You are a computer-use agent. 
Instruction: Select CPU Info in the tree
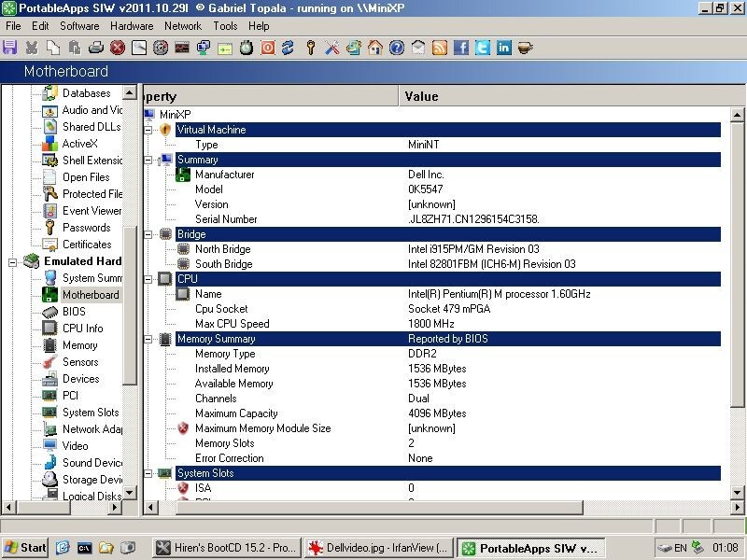coord(82,329)
